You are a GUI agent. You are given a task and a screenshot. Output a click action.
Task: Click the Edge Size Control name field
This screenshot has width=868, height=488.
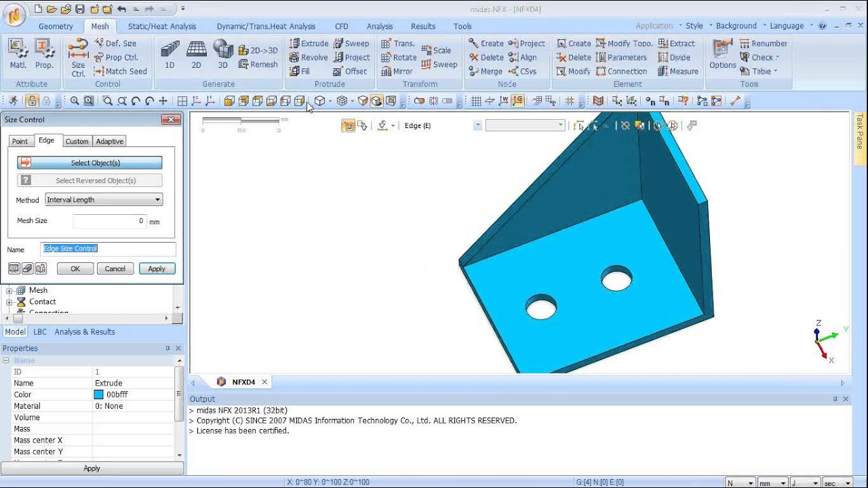pos(108,249)
